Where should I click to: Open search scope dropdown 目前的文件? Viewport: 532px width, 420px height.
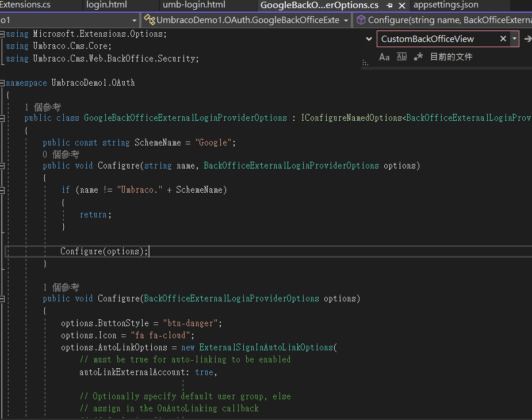(451, 57)
